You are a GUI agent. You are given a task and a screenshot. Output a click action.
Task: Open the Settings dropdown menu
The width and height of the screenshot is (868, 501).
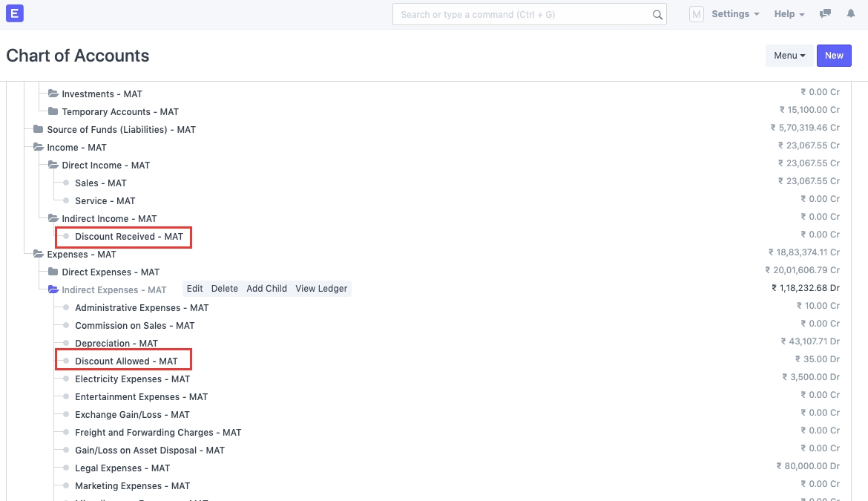point(734,14)
